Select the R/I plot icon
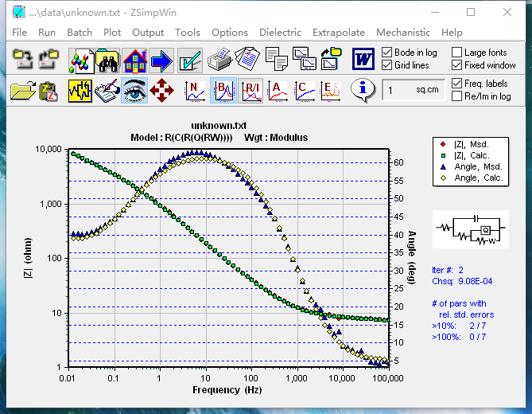 click(x=251, y=91)
